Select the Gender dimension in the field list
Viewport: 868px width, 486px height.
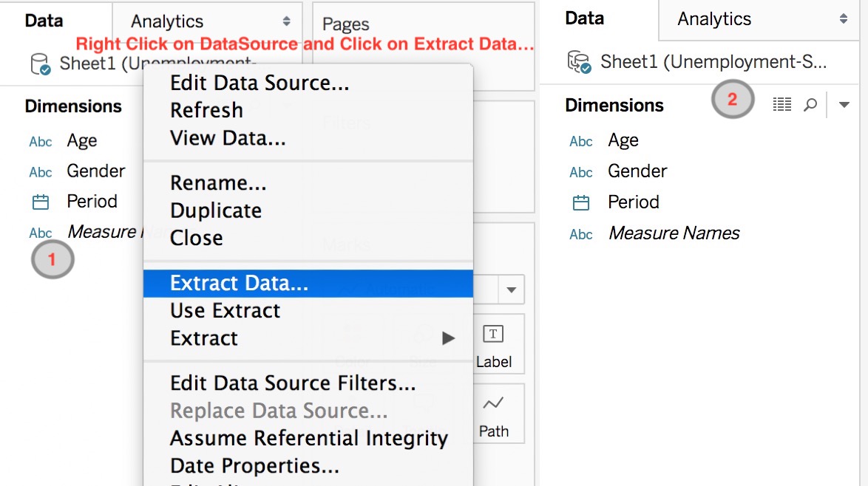click(96, 171)
